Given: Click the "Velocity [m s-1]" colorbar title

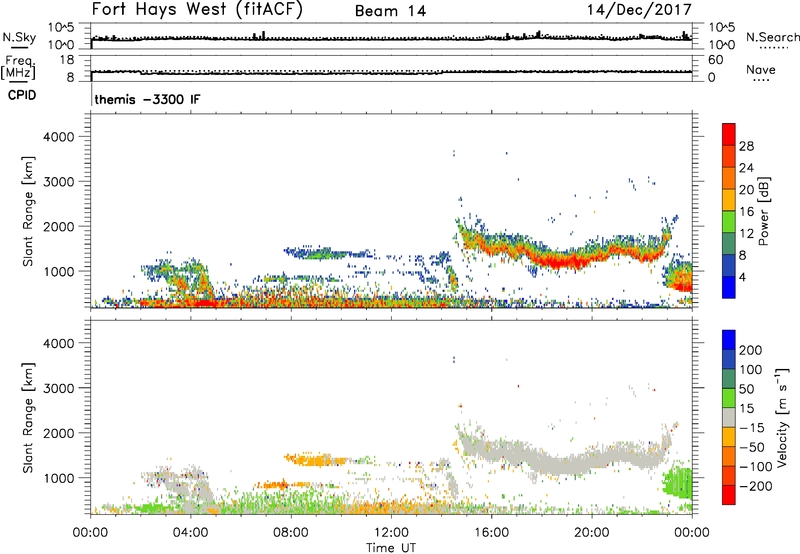Looking at the screenshot, I should click(x=783, y=417).
